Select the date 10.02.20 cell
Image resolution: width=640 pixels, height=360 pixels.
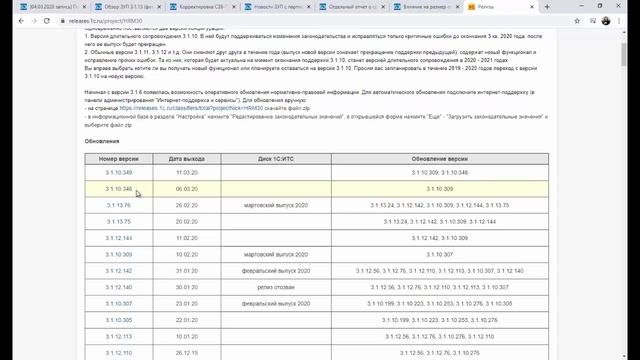point(187,254)
